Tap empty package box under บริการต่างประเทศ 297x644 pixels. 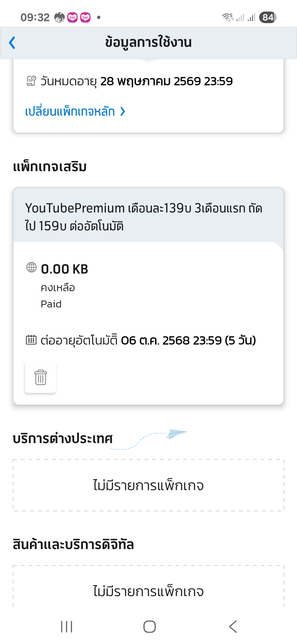tap(148, 485)
